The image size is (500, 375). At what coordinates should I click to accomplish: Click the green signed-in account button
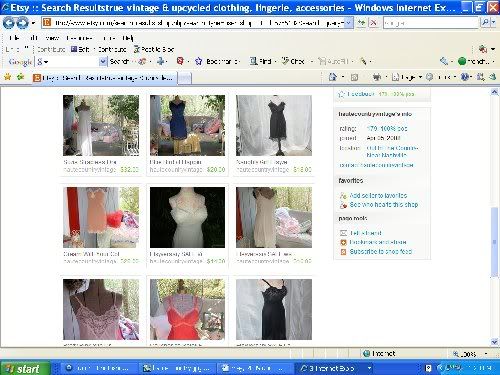(x=473, y=61)
